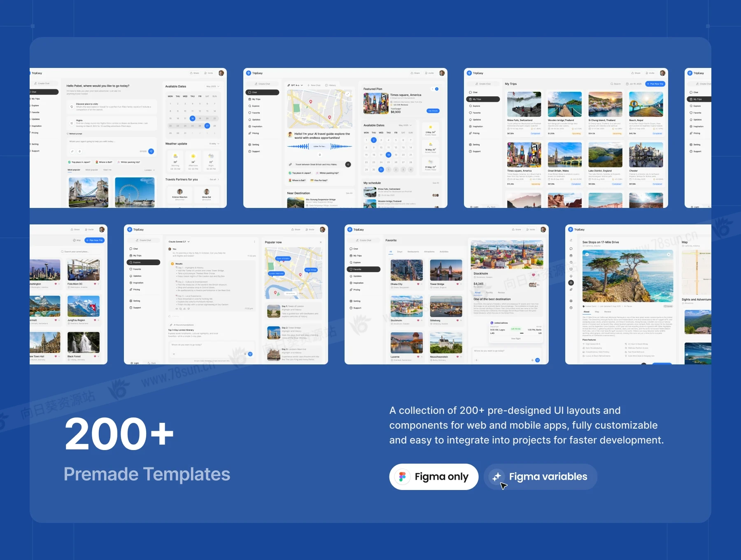Click the Listen To You audio waveform
The width and height of the screenshot is (741, 560).
pos(319,147)
